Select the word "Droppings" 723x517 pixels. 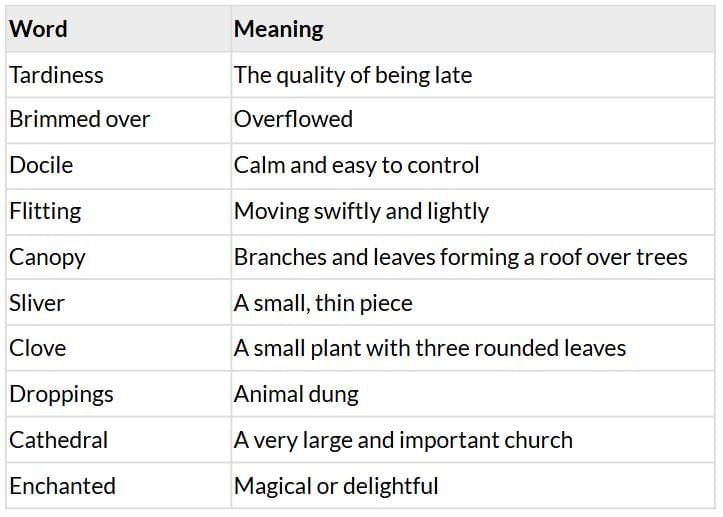61,394
